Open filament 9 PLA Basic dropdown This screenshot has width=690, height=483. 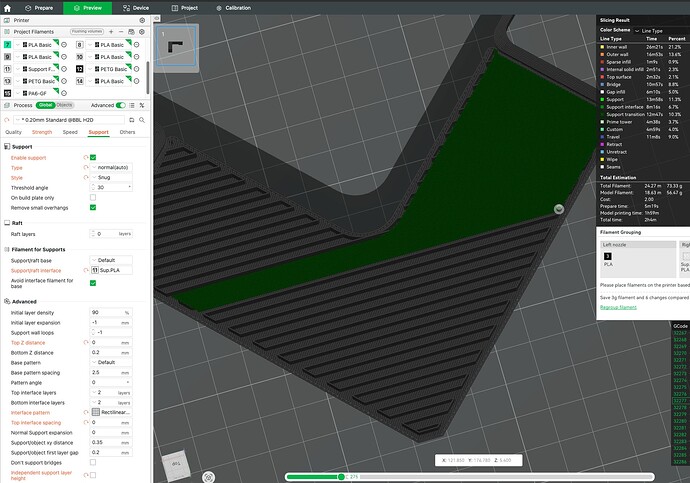[38, 57]
